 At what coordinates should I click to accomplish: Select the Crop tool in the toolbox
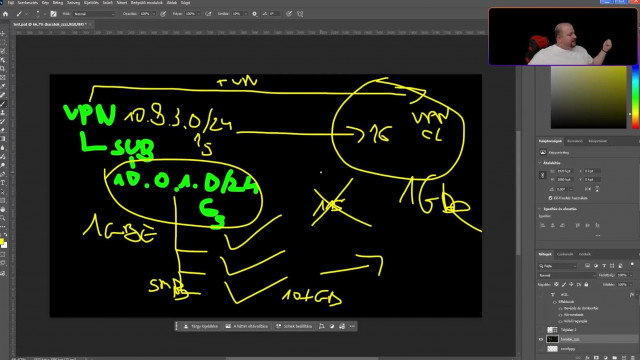click(x=3, y=69)
